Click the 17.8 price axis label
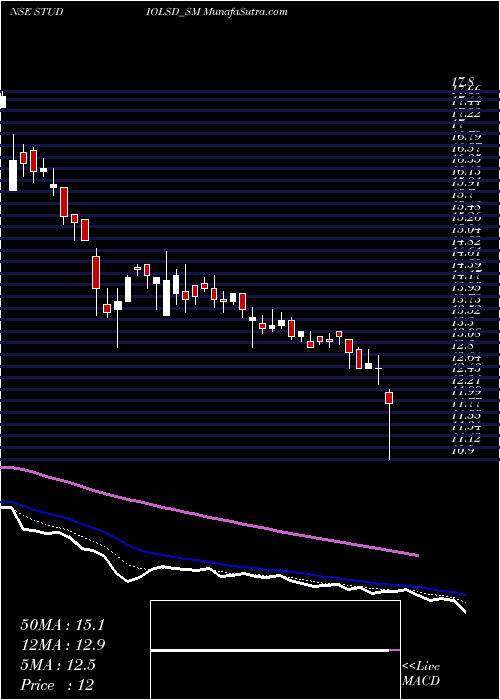This screenshot has width=500, height=700. click(462, 82)
